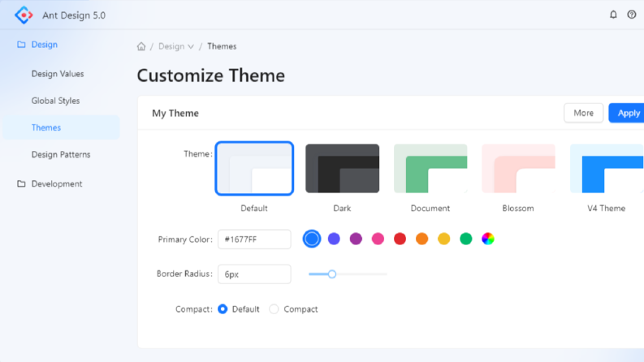Choose the yellow primary color swatch

[444, 239]
